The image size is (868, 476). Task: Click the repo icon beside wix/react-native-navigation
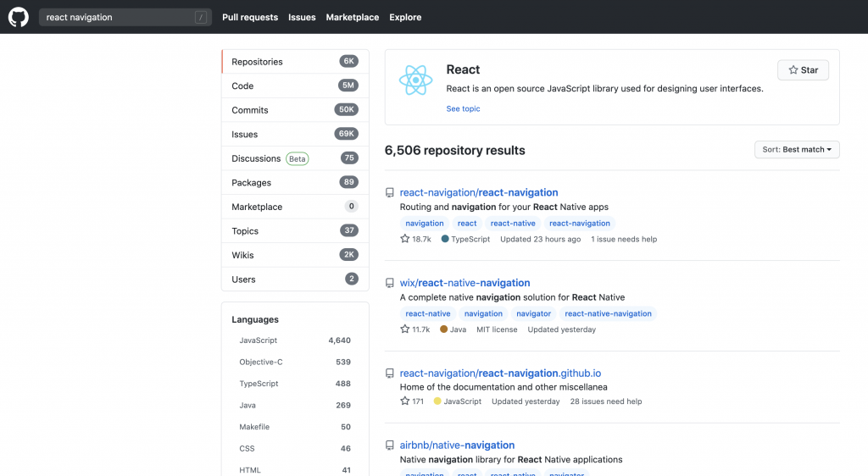coord(390,283)
